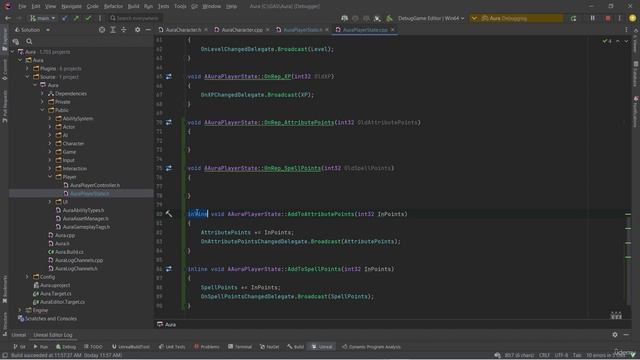
Task: Expand the Engine node
Action: pos(20,310)
